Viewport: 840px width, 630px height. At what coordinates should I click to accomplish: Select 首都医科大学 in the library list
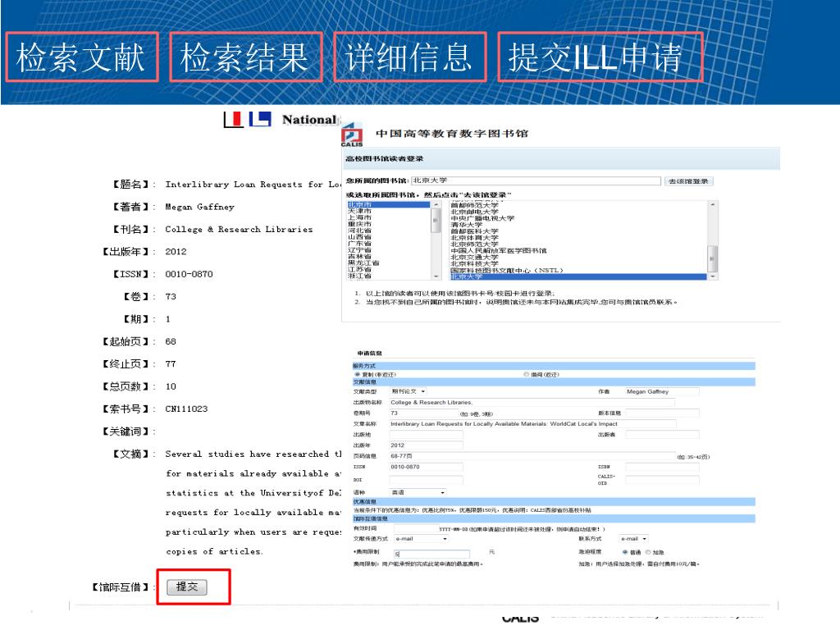pos(475,231)
